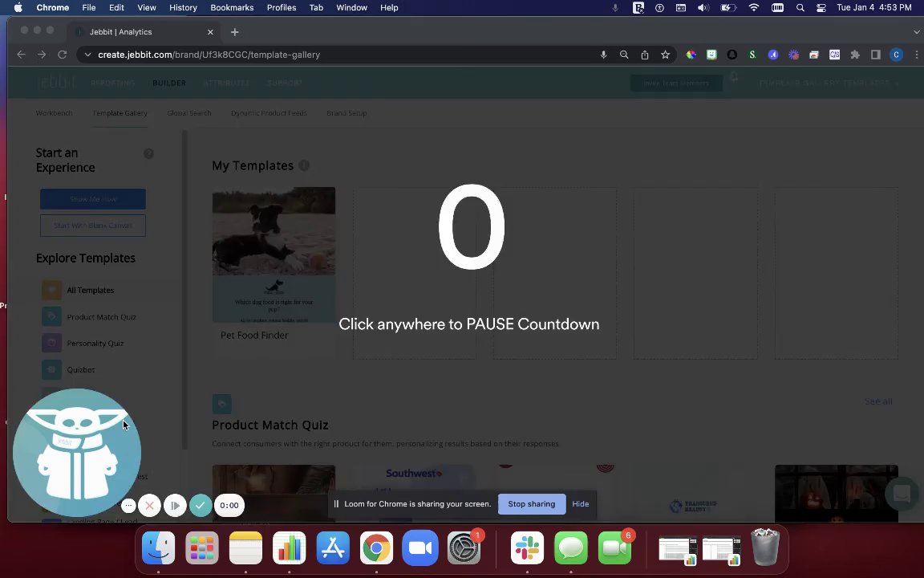924x578 pixels.
Task: Open the Intercom chat bubble
Action: click(902, 494)
